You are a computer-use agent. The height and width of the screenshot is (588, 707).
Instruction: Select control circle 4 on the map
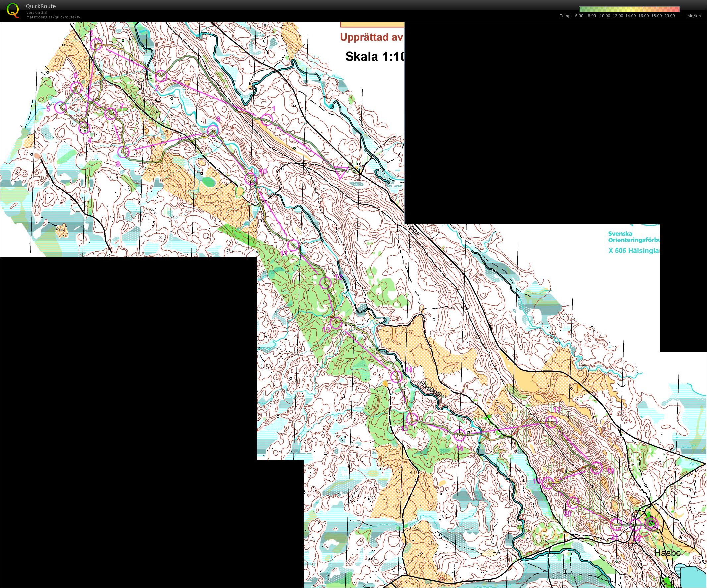click(84, 128)
